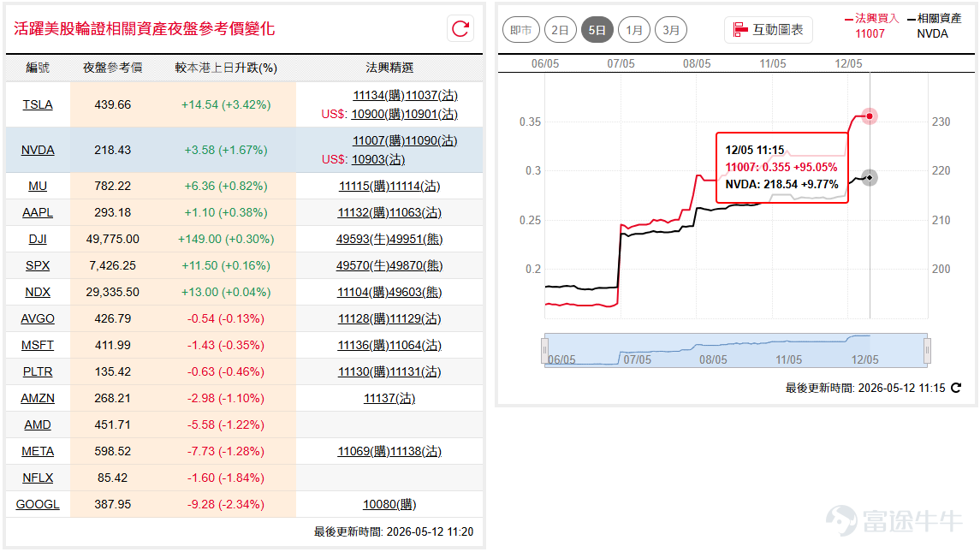Open bull contract 49570(牛) for SPX
Image resolution: width=980 pixels, height=552 pixels.
[363, 265]
